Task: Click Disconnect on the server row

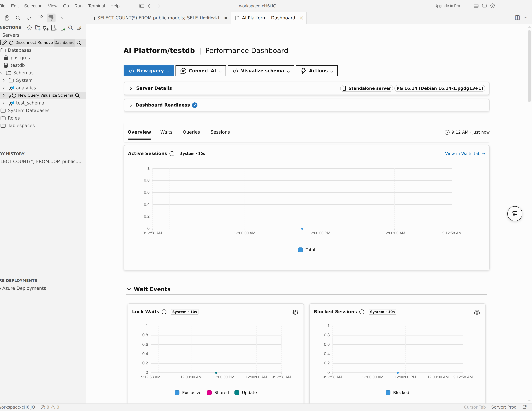Action: click(26, 43)
